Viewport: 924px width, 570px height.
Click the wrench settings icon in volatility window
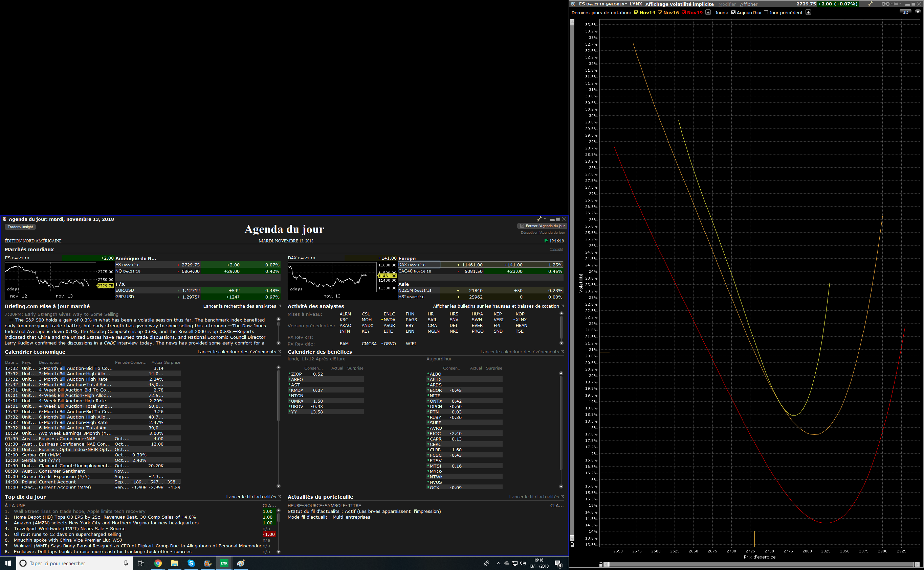pyautogui.click(x=870, y=4)
